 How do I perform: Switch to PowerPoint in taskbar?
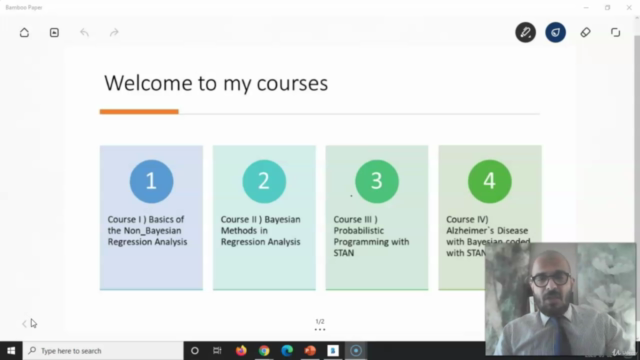click(x=310, y=351)
